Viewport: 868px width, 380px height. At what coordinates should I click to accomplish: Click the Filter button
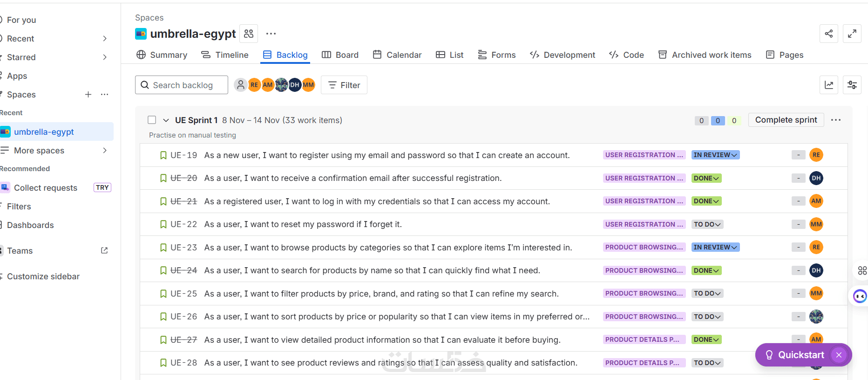click(344, 85)
